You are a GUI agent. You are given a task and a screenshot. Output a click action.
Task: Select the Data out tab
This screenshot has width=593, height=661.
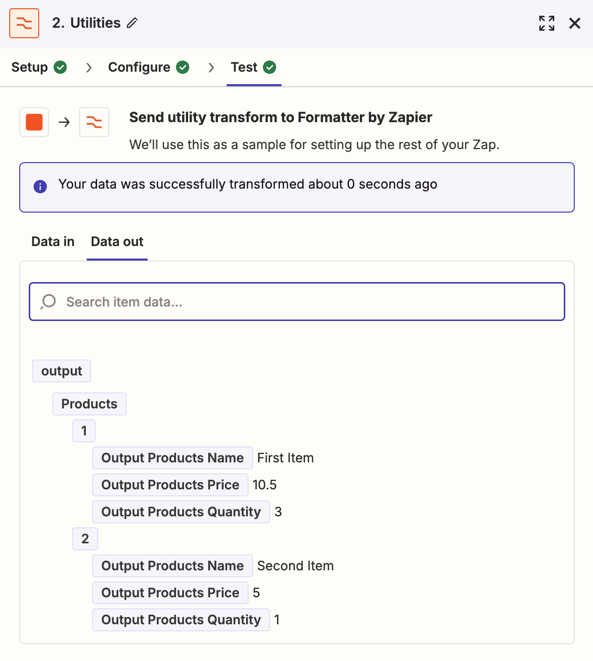(x=117, y=241)
